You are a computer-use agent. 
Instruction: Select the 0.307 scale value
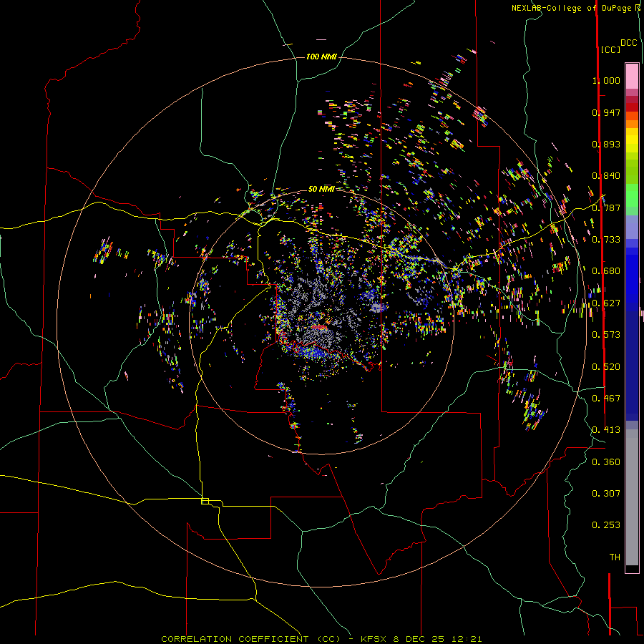[606, 493]
